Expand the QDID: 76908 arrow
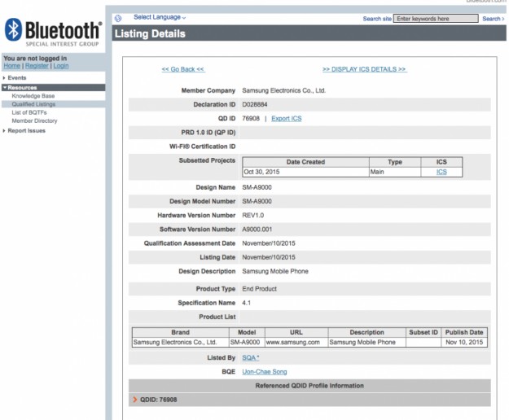Image resolution: width=509 pixels, height=420 pixels. 135,400
